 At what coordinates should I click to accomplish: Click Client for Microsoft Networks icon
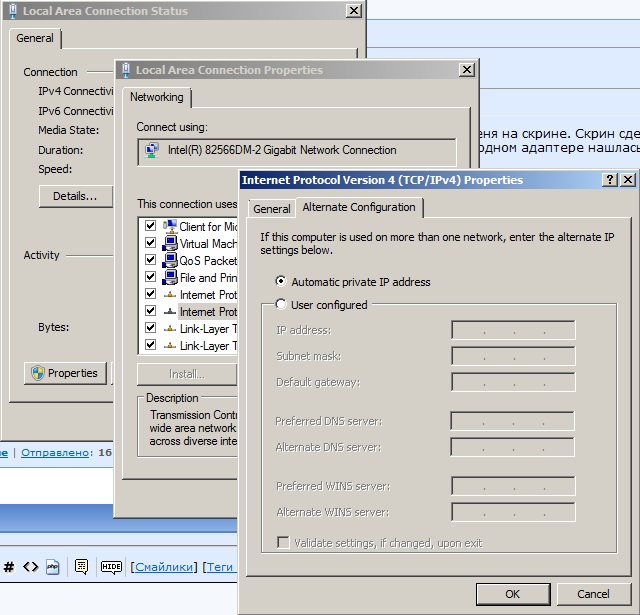pos(170,226)
